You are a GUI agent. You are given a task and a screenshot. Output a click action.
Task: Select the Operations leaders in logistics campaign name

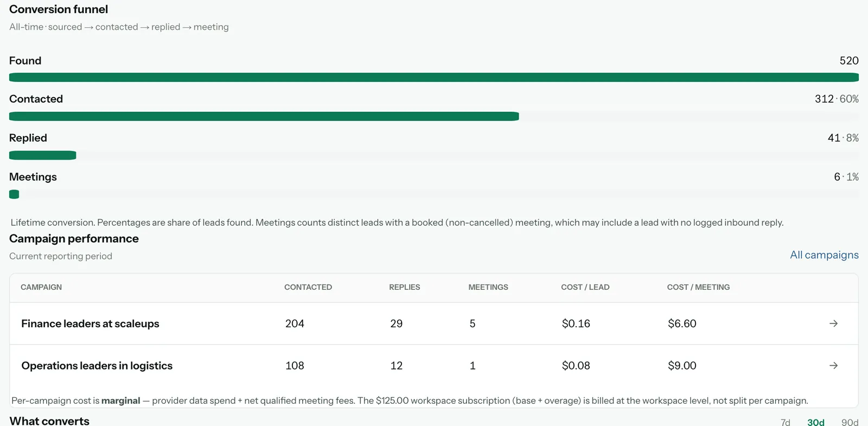(x=97, y=366)
